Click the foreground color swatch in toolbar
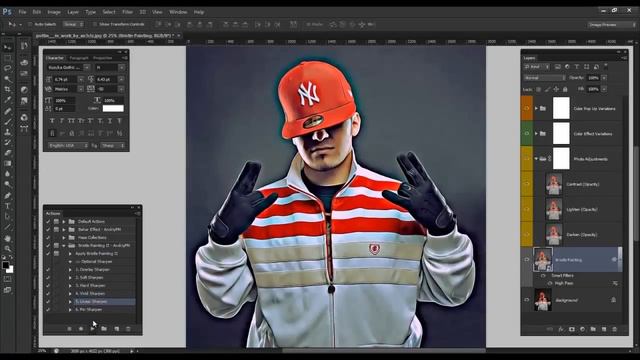This screenshot has width=640, height=360. coord(5,265)
